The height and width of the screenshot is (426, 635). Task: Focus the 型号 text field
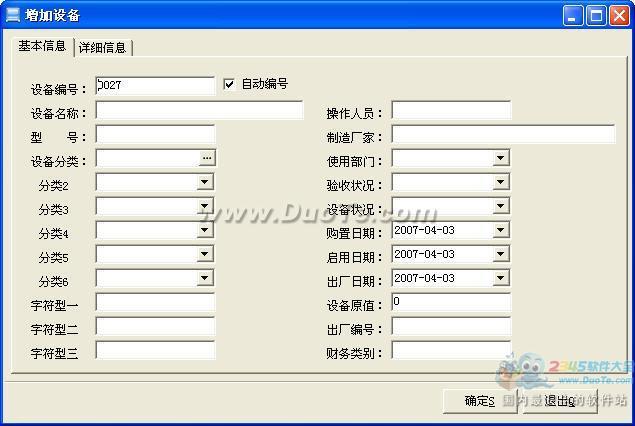pyautogui.click(x=155, y=134)
